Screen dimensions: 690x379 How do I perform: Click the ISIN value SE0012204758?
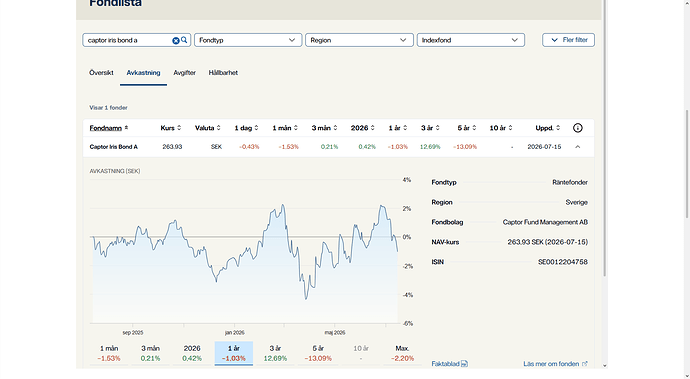point(562,262)
